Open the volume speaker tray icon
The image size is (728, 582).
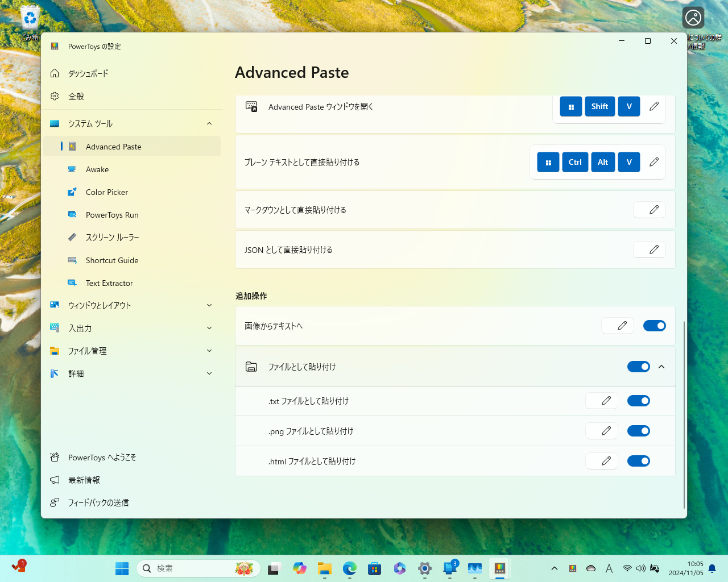tap(641, 568)
